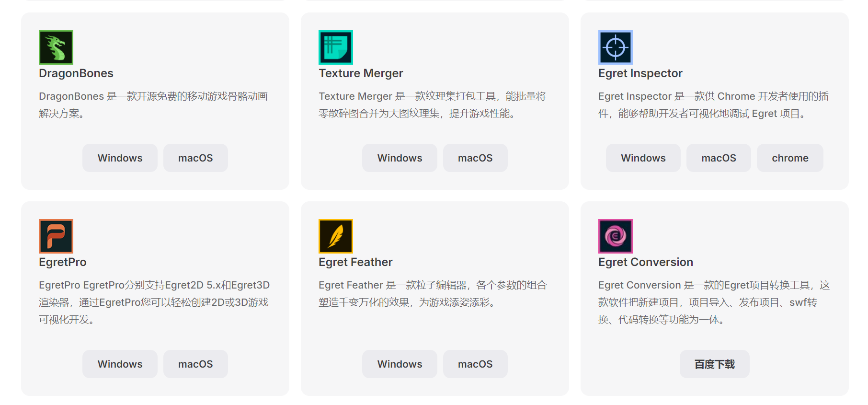Download Egret Inspector for macOS
Image resolution: width=868 pixels, height=405 pixels.
(x=719, y=158)
